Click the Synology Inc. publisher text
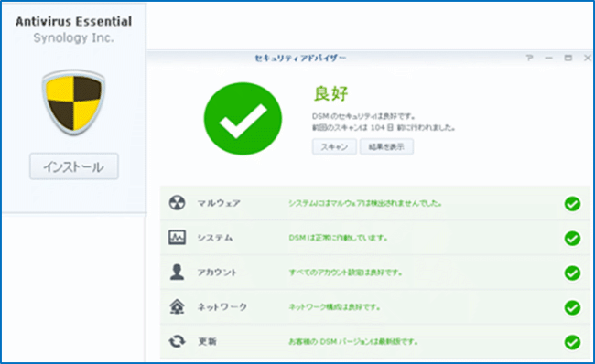 [73, 37]
